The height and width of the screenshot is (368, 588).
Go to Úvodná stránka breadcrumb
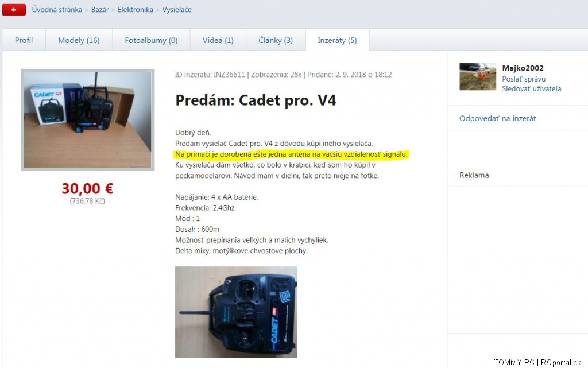coord(57,10)
